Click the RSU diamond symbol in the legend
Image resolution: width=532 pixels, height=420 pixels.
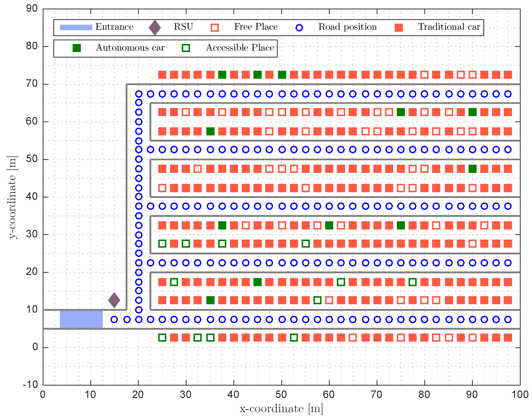(x=155, y=27)
